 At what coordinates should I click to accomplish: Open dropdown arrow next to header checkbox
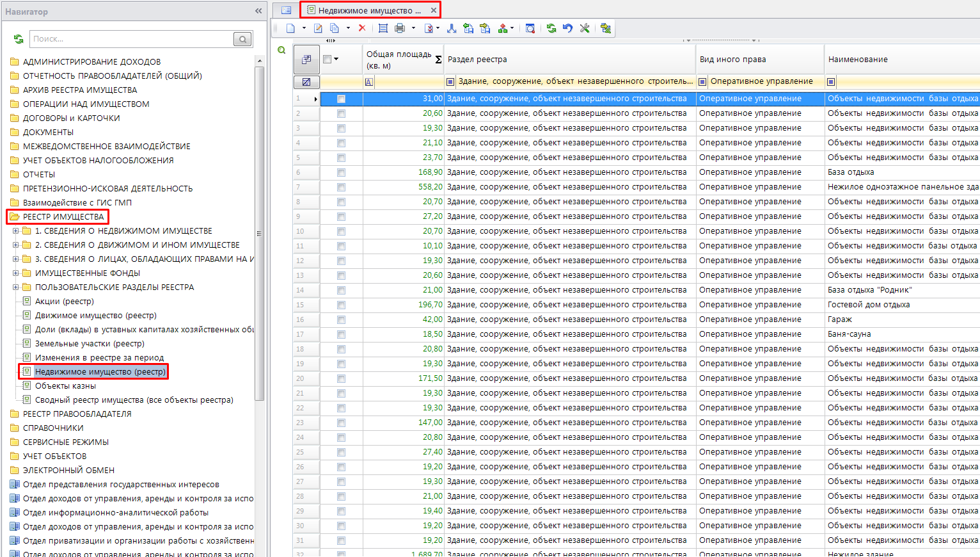click(x=336, y=59)
